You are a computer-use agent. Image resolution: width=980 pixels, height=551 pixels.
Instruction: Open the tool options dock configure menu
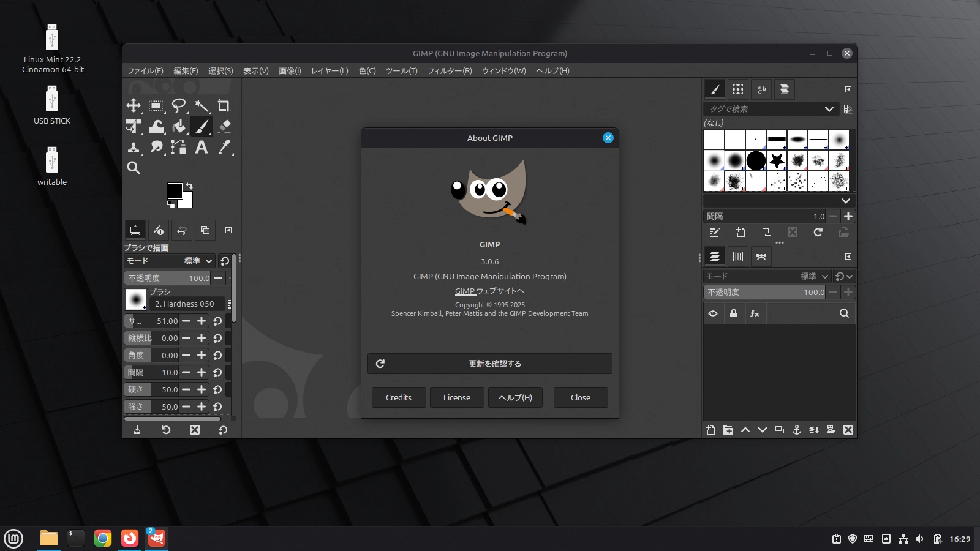(228, 230)
